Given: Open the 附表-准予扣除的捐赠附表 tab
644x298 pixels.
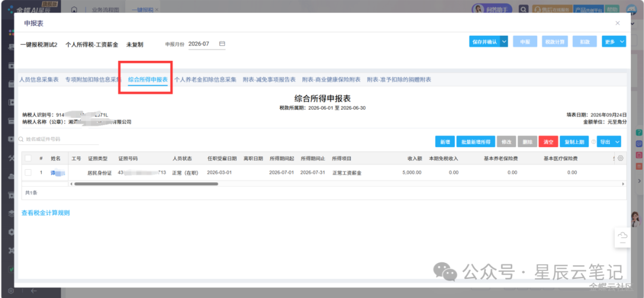Looking at the screenshot, I should click(x=399, y=80).
